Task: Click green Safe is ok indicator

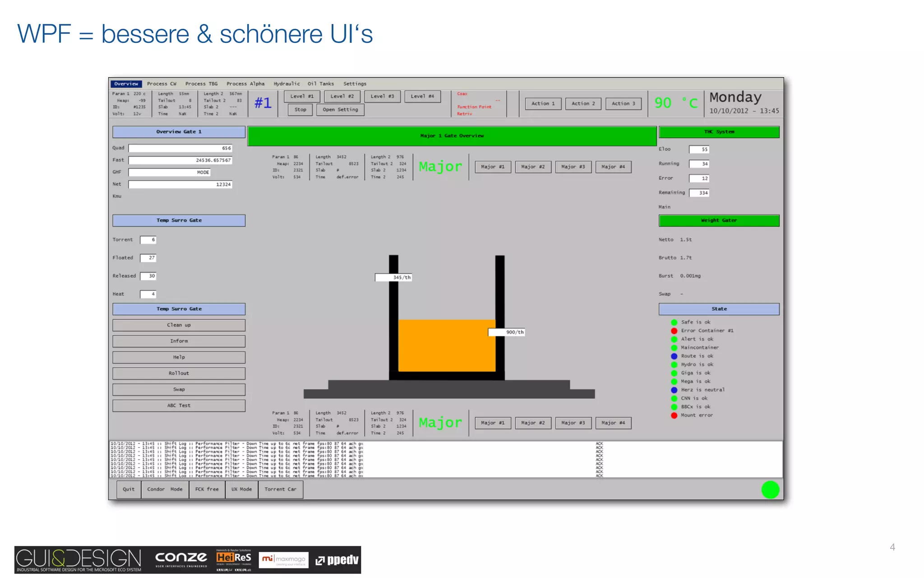Action: click(674, 322)
